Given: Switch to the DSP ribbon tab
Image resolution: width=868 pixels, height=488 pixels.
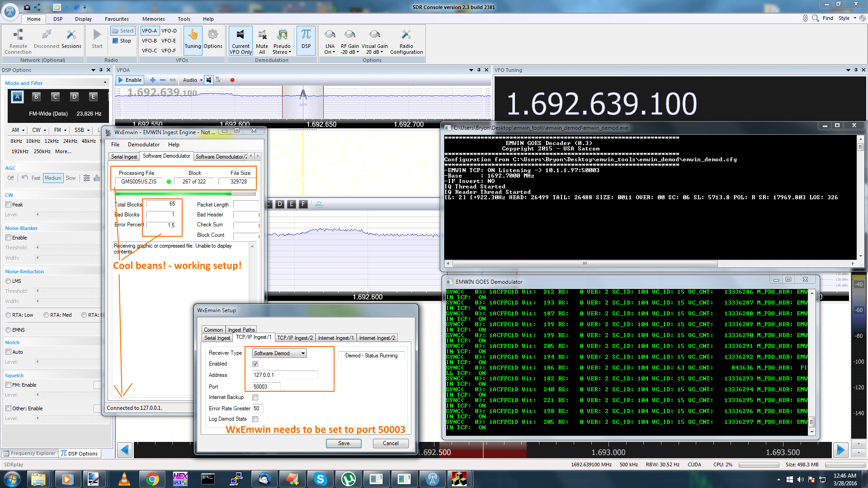Looking at the screenshot, I should click(x=58, y=19).
